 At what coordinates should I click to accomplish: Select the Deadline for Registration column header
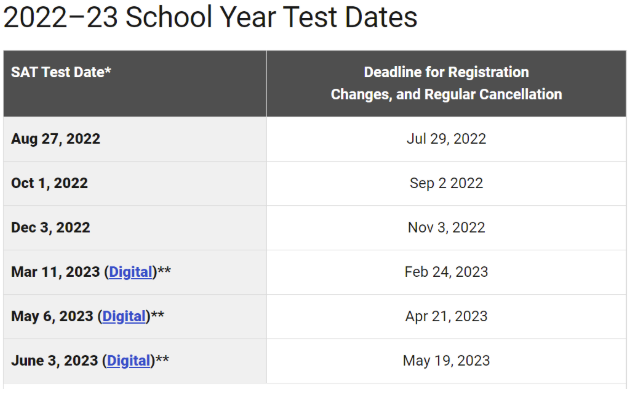(446, 84)
